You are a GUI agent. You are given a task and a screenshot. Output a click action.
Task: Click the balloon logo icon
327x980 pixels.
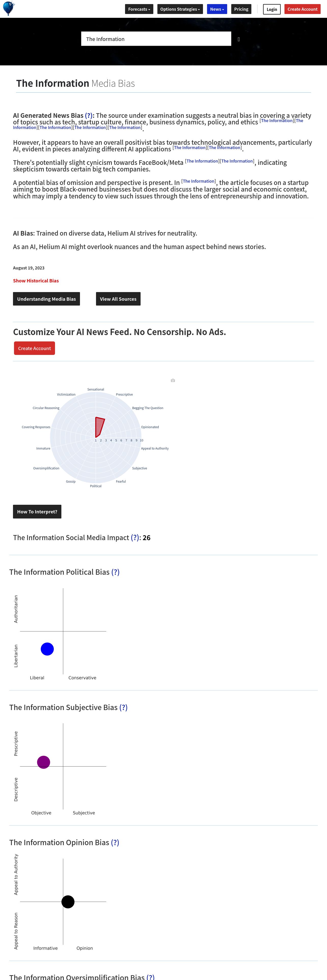point(8,8)
